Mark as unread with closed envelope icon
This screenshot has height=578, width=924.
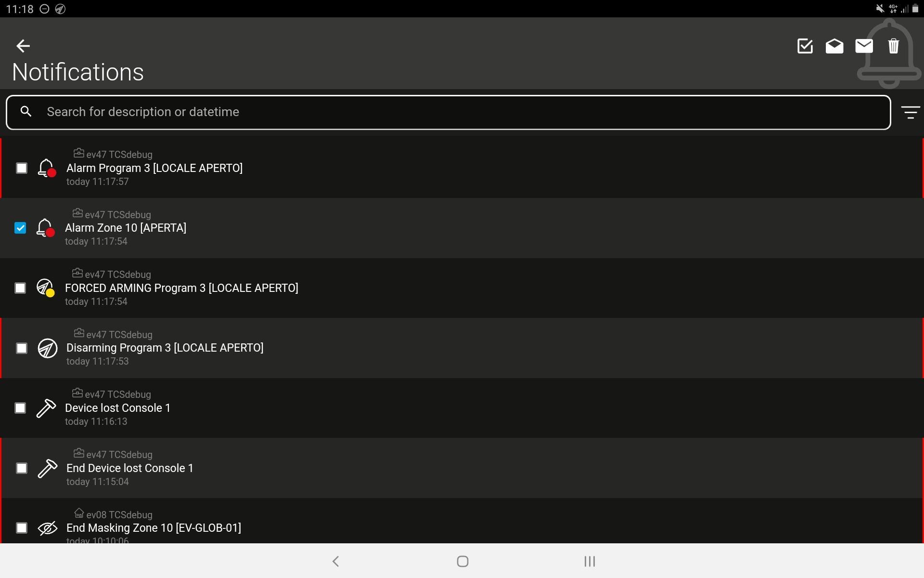click(x=864, y=46)
